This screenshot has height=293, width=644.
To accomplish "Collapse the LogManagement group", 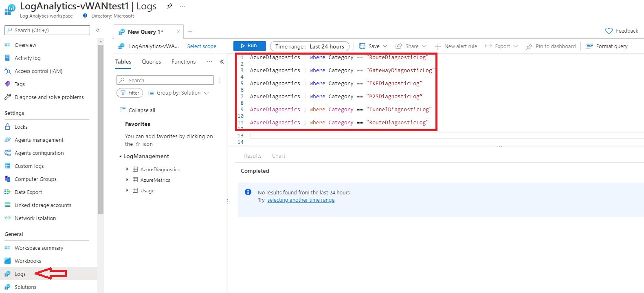I will pos(120,156).
